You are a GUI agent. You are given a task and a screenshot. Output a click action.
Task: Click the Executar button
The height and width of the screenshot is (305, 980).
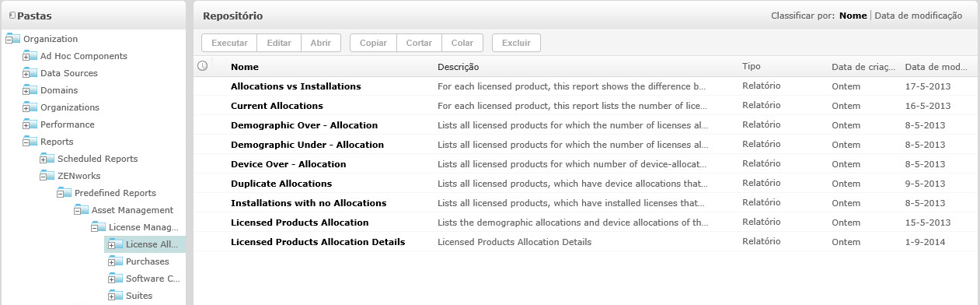tap(229, 43)
